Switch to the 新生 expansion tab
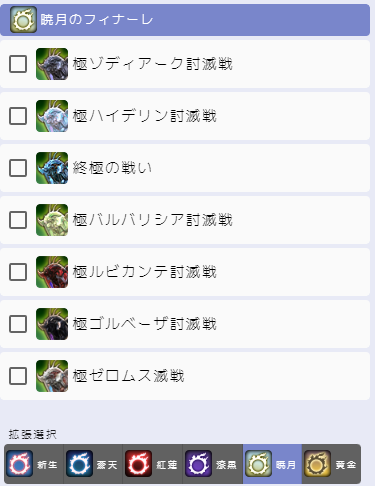 point(34,464)
